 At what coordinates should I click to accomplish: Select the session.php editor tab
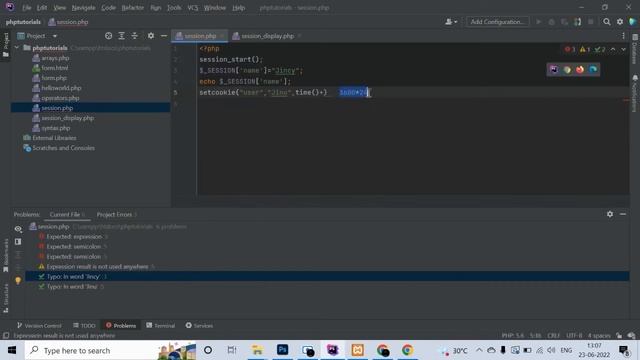tap(200, 36)
